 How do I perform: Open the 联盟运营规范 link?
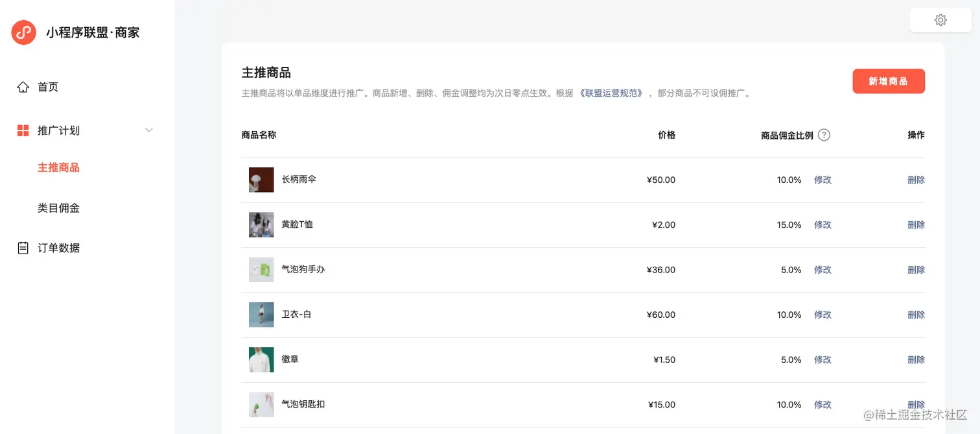[x=610, y=93]
